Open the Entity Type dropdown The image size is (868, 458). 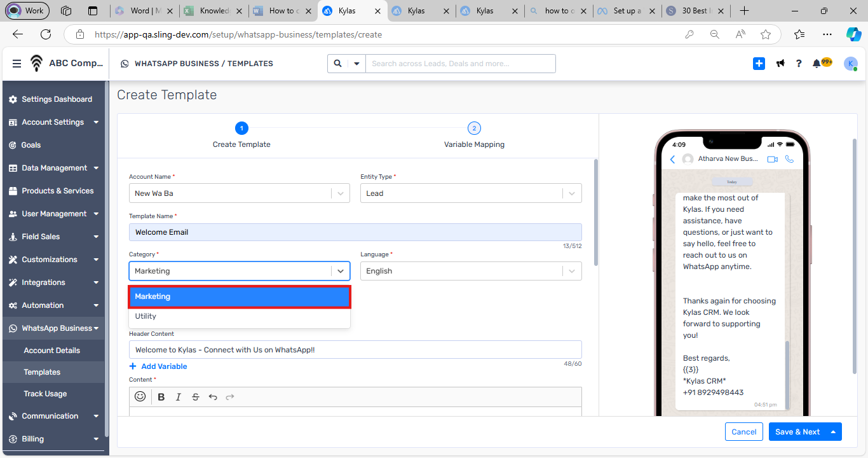pos(471,193)
